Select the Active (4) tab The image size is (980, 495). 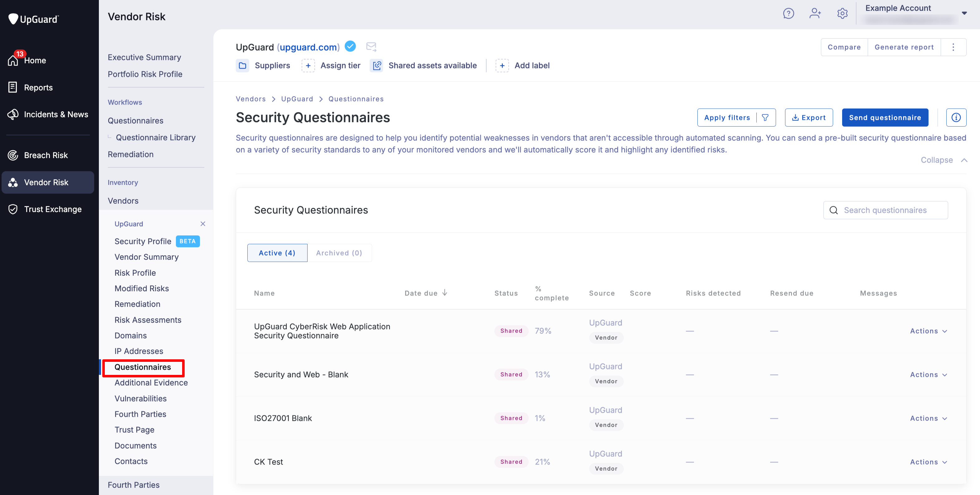click(x=277, y=253)
